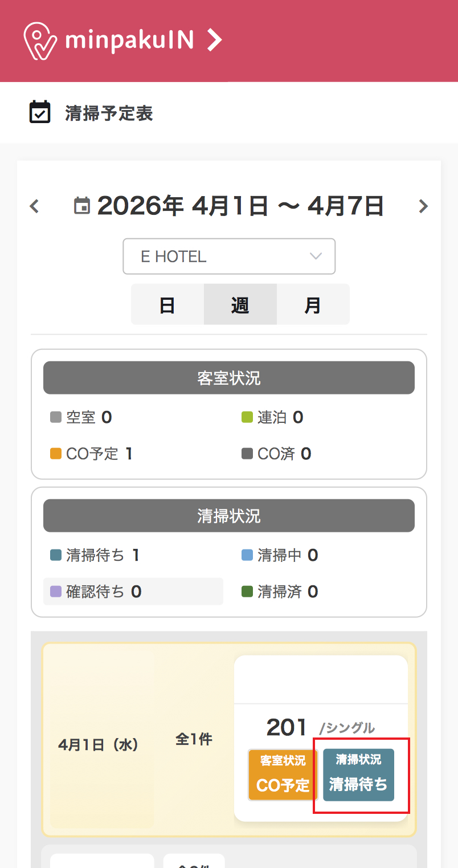Click the orange CO予定 room status button
Image resolution: width=458 pixels, height=868 pixels.
tap(283, 775)
